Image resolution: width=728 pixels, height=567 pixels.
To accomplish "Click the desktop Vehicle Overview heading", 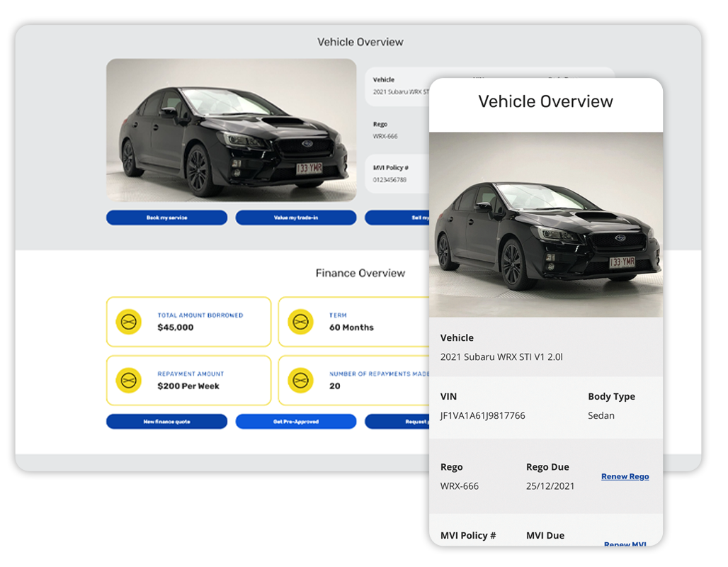I will pos(360,42).
